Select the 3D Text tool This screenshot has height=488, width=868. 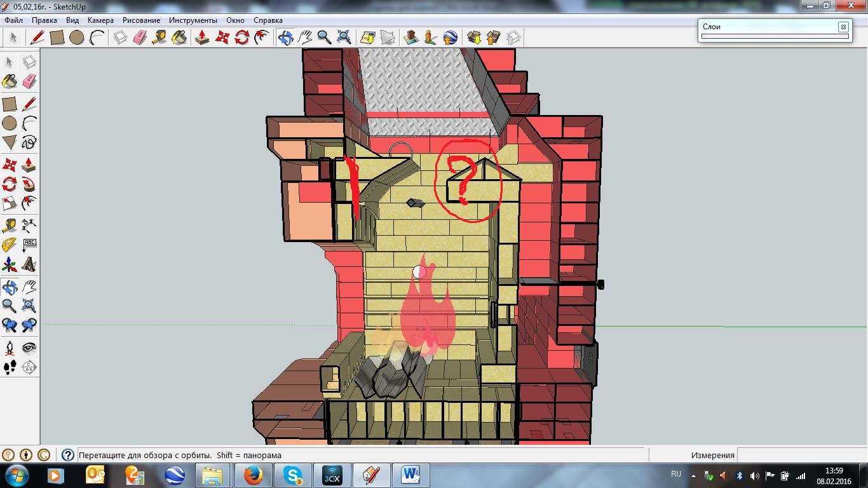click(x=29, y=264)
